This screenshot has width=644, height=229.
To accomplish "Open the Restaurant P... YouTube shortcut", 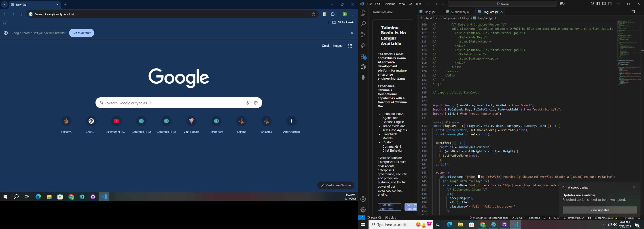I will coord(116,125).
